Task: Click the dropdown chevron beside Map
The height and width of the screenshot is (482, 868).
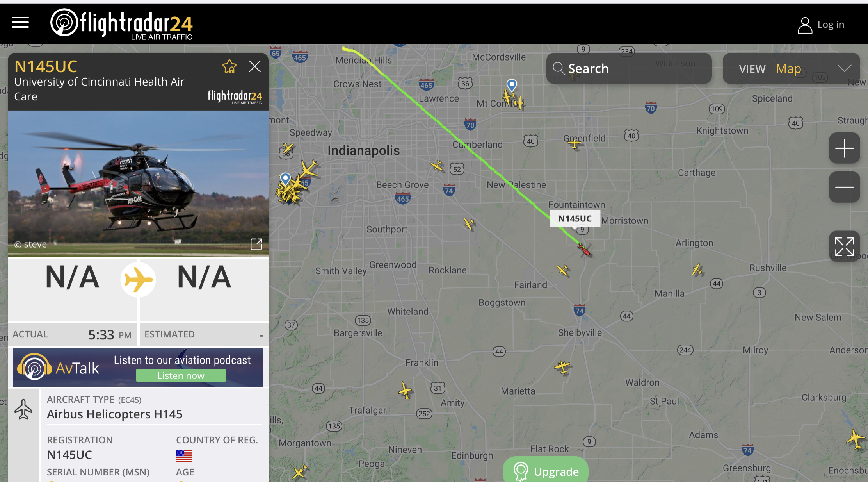Action: [845, 69]
